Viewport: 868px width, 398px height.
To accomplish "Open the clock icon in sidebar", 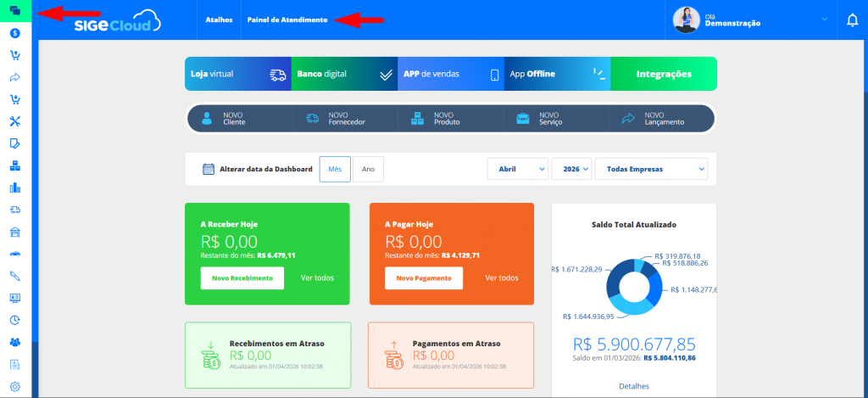I will [14, 320].
